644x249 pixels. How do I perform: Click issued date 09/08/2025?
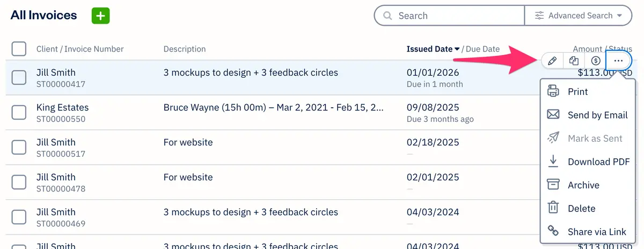click(x=433, y=107)
